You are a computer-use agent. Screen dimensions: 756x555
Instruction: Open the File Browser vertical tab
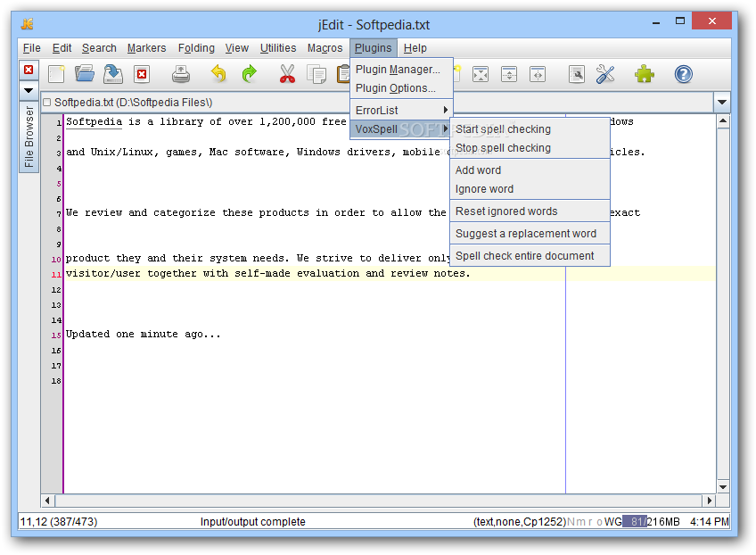click(29, 137)
